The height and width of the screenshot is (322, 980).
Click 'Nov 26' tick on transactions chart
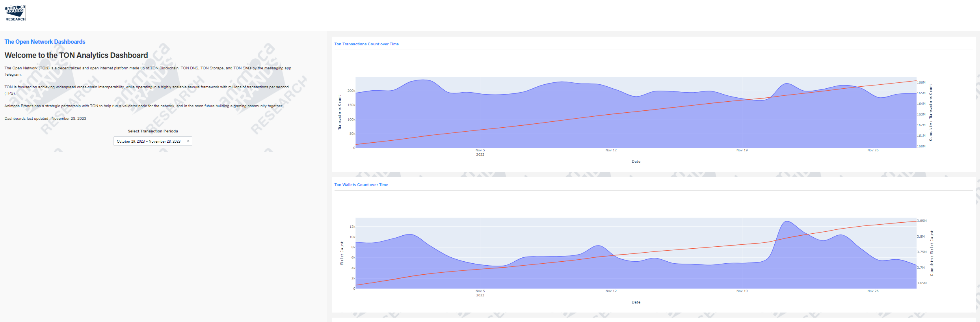873,150
